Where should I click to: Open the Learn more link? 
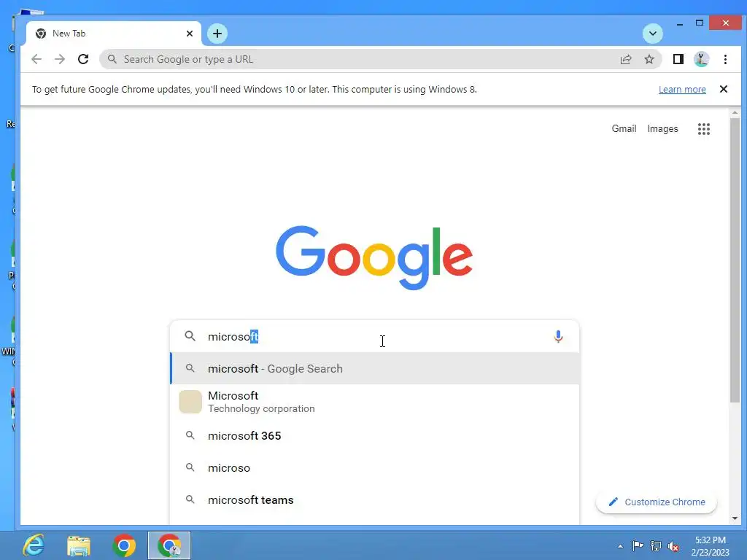(682, 89)
